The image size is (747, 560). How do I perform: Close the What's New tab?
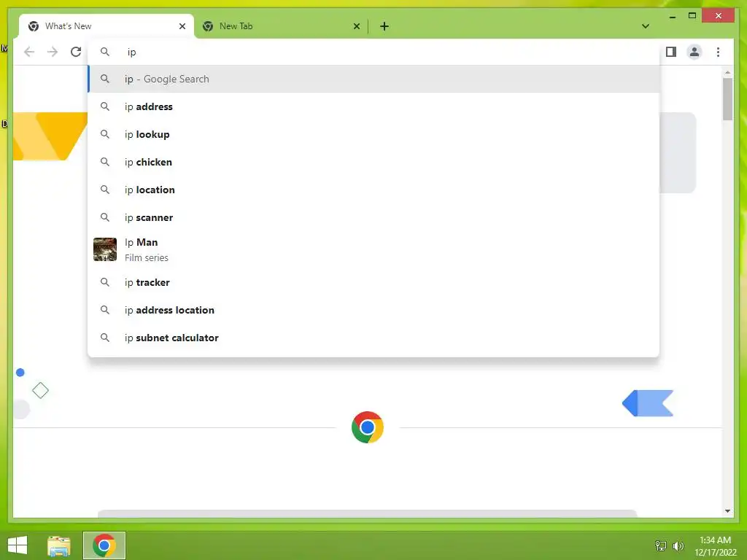pyautogui.click(x=182, y=26)
